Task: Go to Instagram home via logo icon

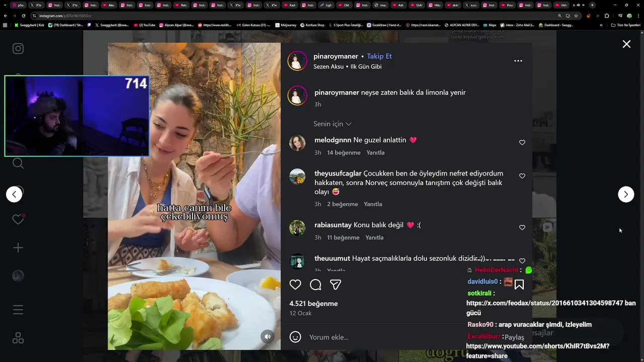Action: click(18, 49)
